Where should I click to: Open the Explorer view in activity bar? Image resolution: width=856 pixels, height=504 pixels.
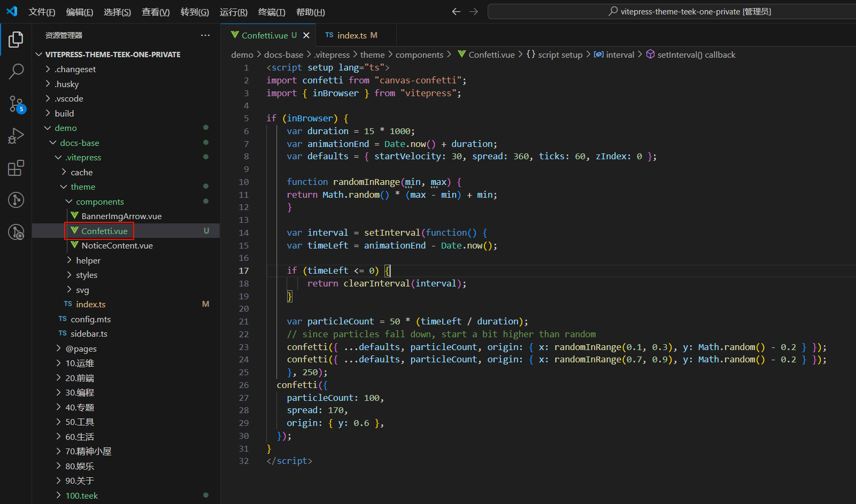click(x=16, y=40)
